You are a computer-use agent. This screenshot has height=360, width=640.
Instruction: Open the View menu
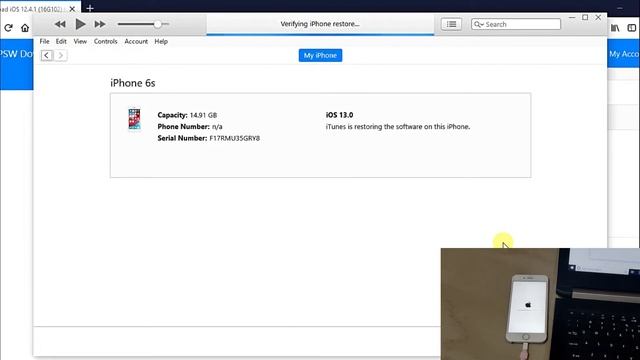[x=80, y=41]
